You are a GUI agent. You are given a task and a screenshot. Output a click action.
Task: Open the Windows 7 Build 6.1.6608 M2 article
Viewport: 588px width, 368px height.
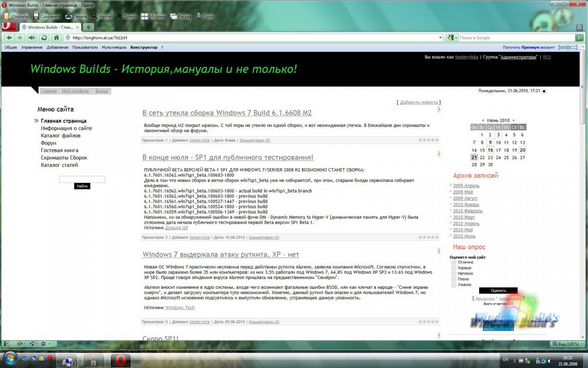(227, 113)
